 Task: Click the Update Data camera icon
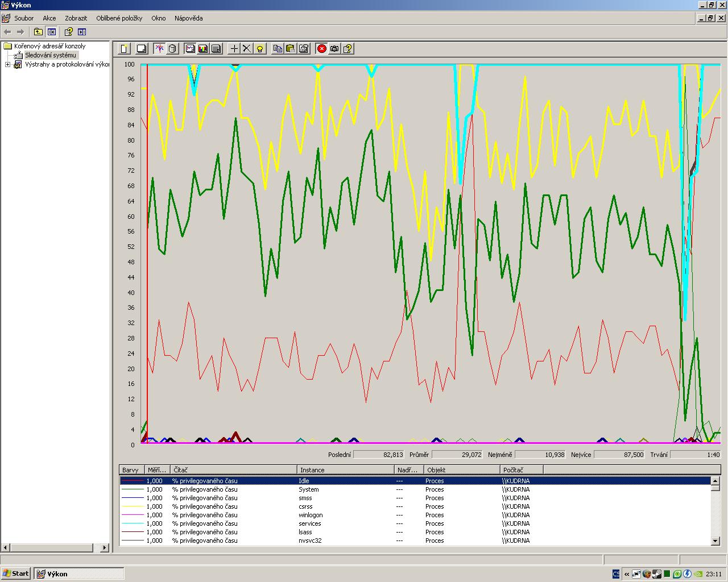pos(335,49)
